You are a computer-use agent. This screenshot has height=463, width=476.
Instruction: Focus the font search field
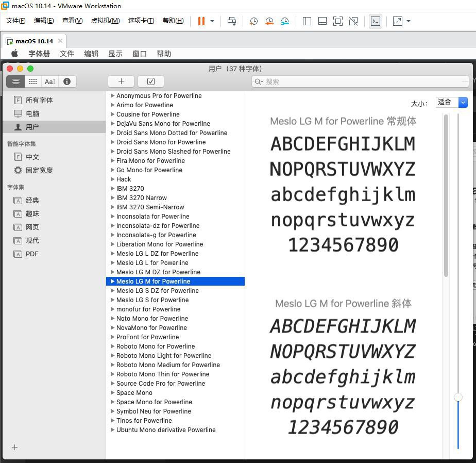click(360, 81)
